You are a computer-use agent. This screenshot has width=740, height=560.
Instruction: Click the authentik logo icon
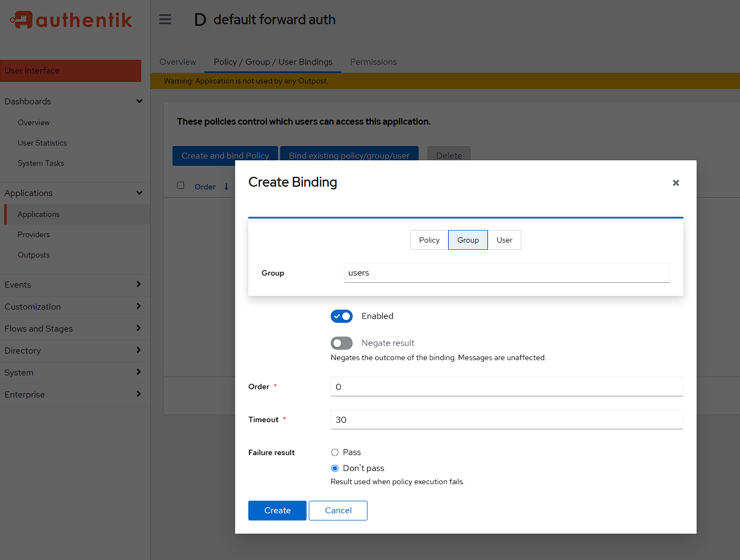click(22, 20)
